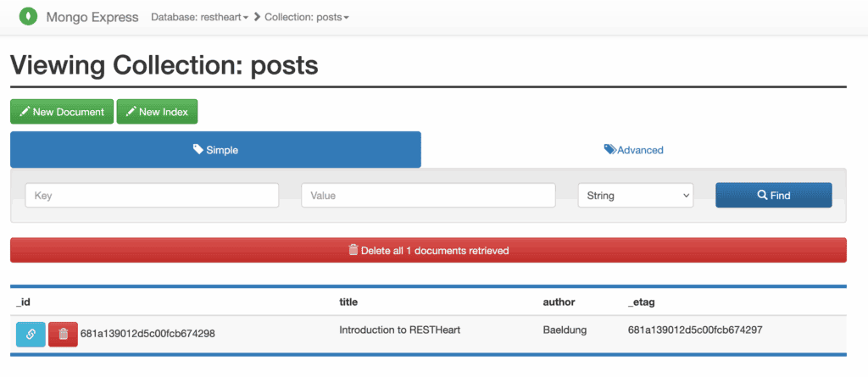
Task: Switch to the Simple search tab
Action: pyautogui.click(x=215, y=150)
